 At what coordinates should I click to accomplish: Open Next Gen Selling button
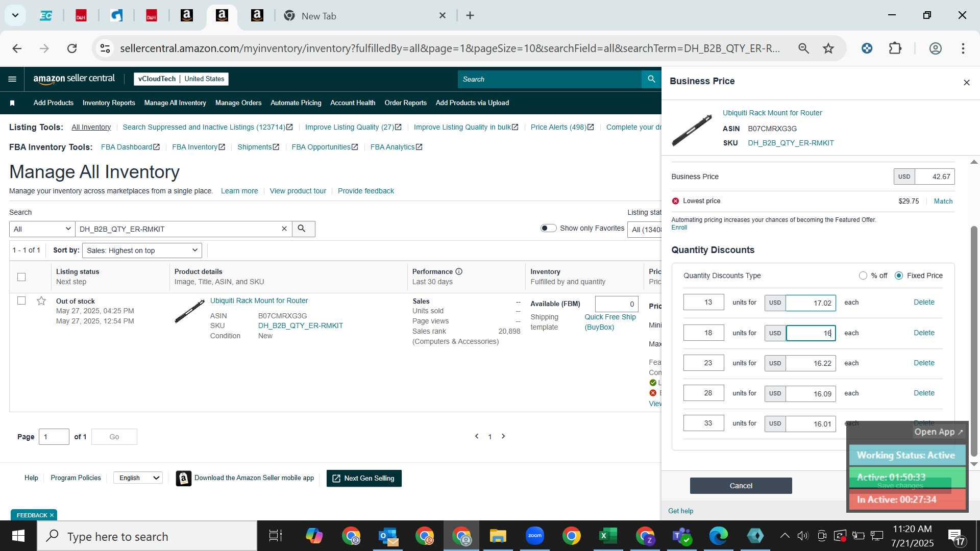[x=364, y=478]
